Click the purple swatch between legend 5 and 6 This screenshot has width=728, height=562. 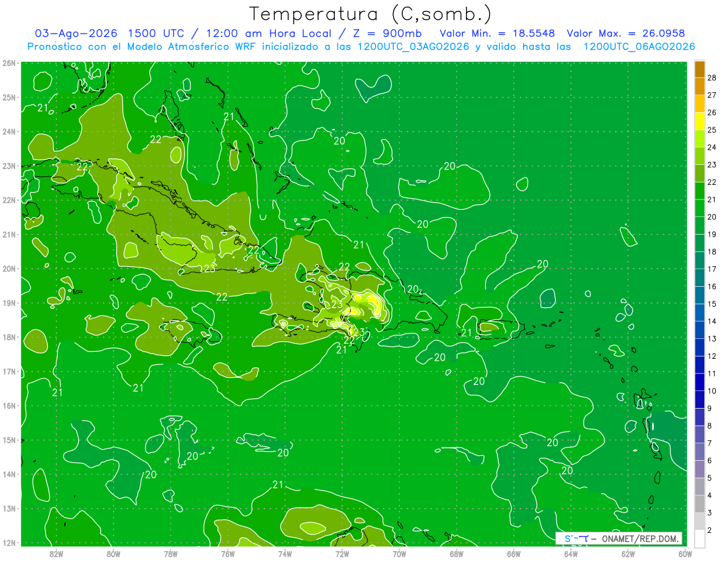pos(699,469)
